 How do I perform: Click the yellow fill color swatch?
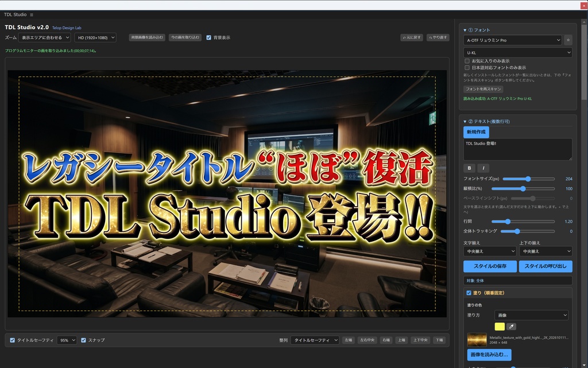coord(500,327)
